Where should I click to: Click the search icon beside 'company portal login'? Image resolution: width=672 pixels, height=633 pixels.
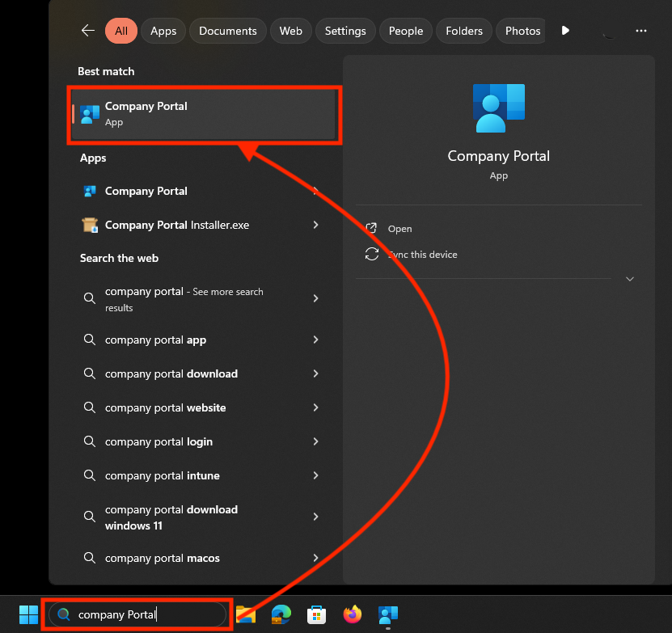pyautogui.click(x=90, y=441)
